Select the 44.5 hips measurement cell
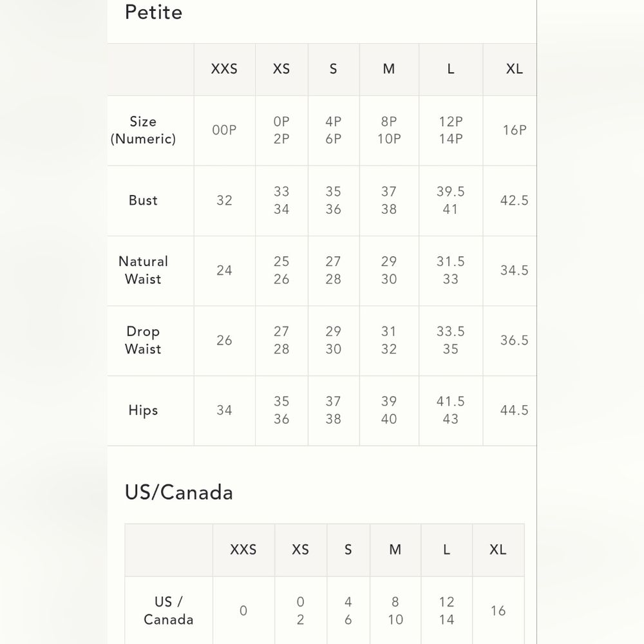The height and width of the screenshot is (644, 644). pyautogui.click(x=514, y=410)
